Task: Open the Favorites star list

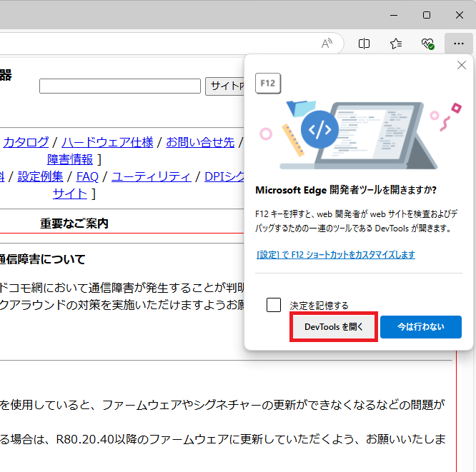Action: coord(396,44)
